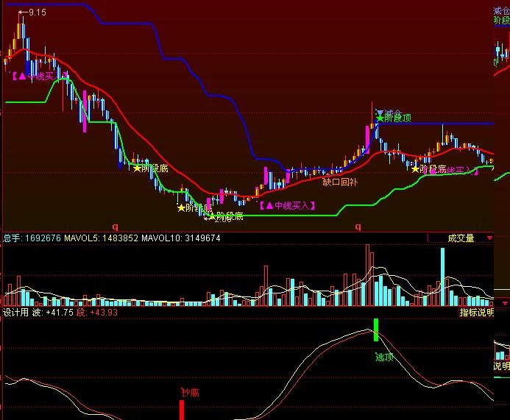
Task: Click the 抄底 signal label
Action: pos(190,392)
